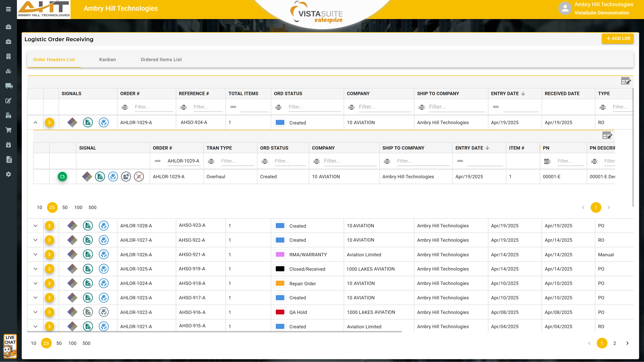Click the ADD LOR button
Viewport: 644px width, 362px height.
[618, 39]
